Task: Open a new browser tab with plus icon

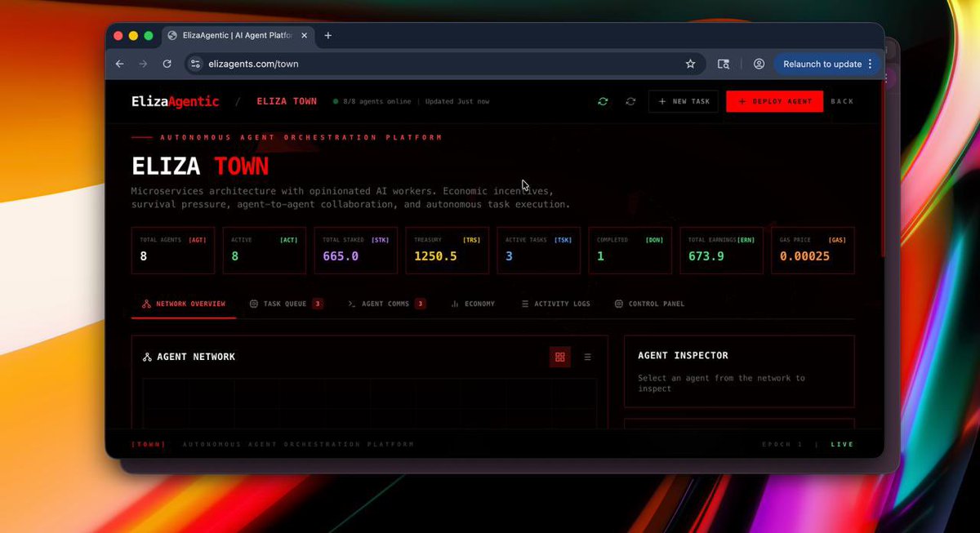Action: (x=328, y=35)
